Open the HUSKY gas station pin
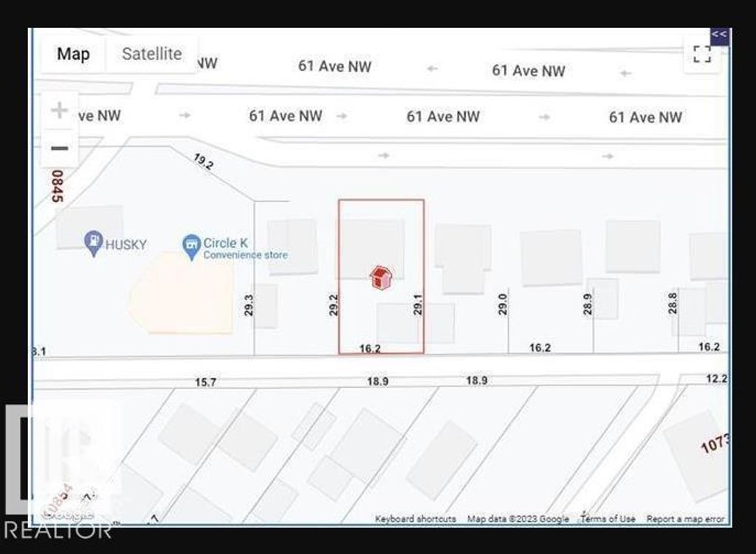The width and height of the screenshot is (756, 554). [94, 244]
